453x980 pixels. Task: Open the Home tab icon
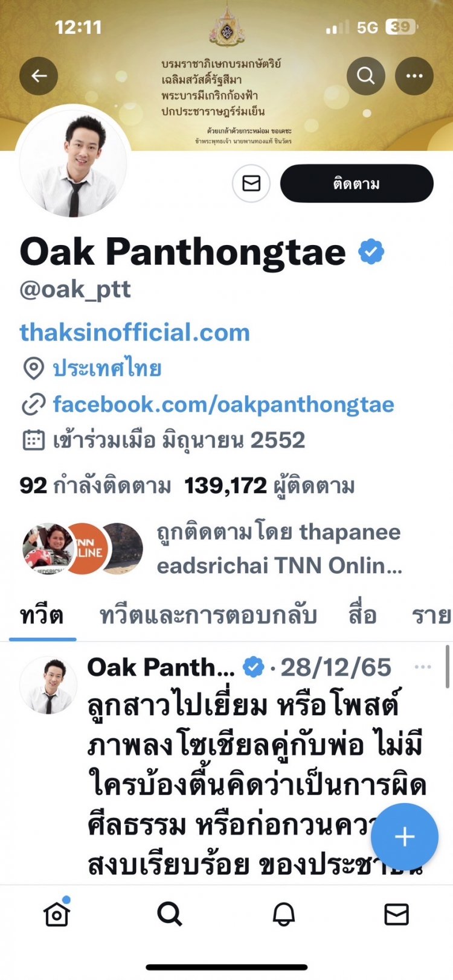[57, 914]
